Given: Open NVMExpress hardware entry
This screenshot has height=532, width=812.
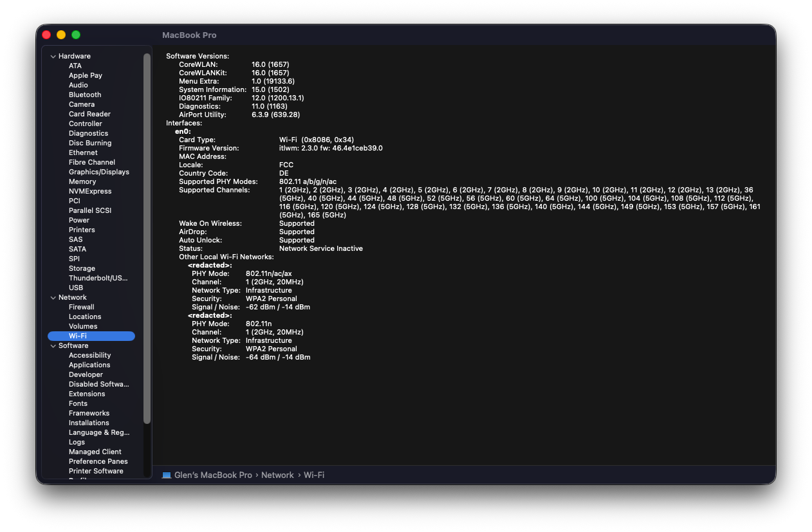Looking at the screenshot, I should pos(90,191).
